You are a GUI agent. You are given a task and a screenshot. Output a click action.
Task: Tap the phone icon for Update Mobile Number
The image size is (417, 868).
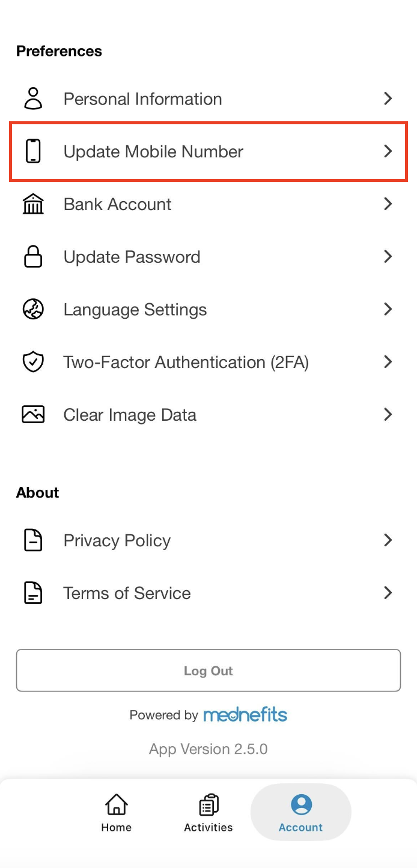[x=33, y=151]
